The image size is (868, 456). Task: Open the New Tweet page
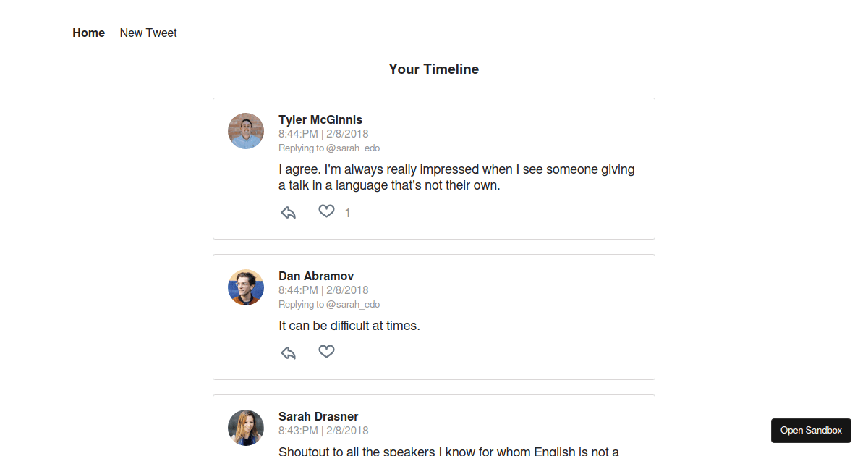(x=148, y=33)
